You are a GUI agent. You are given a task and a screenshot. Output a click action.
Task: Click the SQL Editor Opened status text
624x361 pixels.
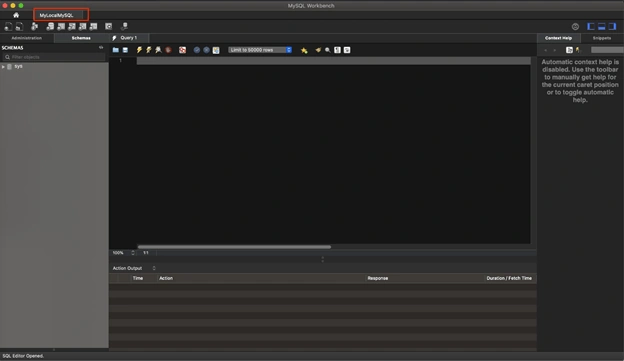pyautogui.click(x=23, y=356)
